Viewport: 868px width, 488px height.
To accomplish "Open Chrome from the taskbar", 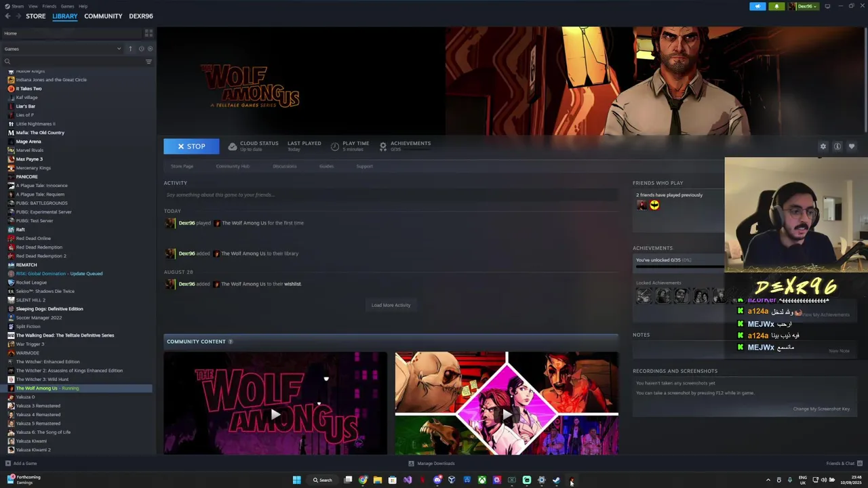I will pyautogui.click(x=363, y=480).
